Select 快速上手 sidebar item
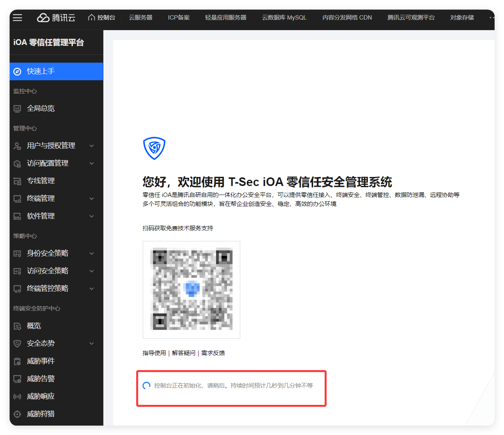The height and width of the screenshot is (435, 504). coord(56,71)
